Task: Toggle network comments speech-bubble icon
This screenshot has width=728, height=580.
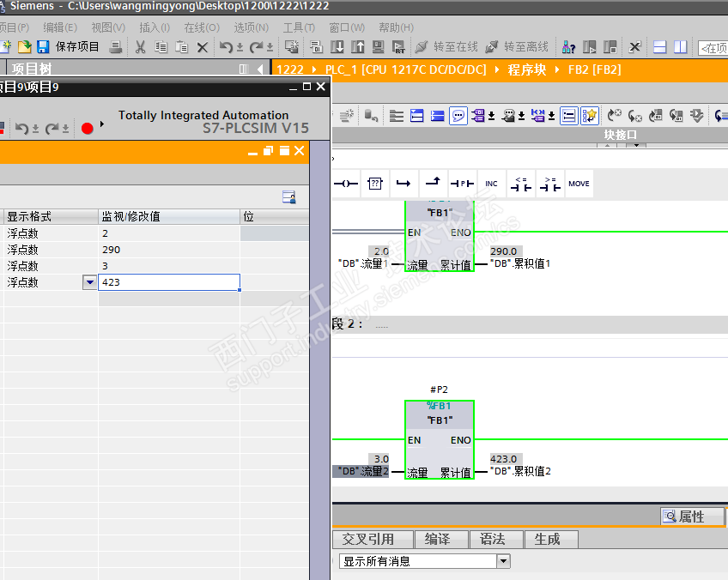Action: point(458,116)
